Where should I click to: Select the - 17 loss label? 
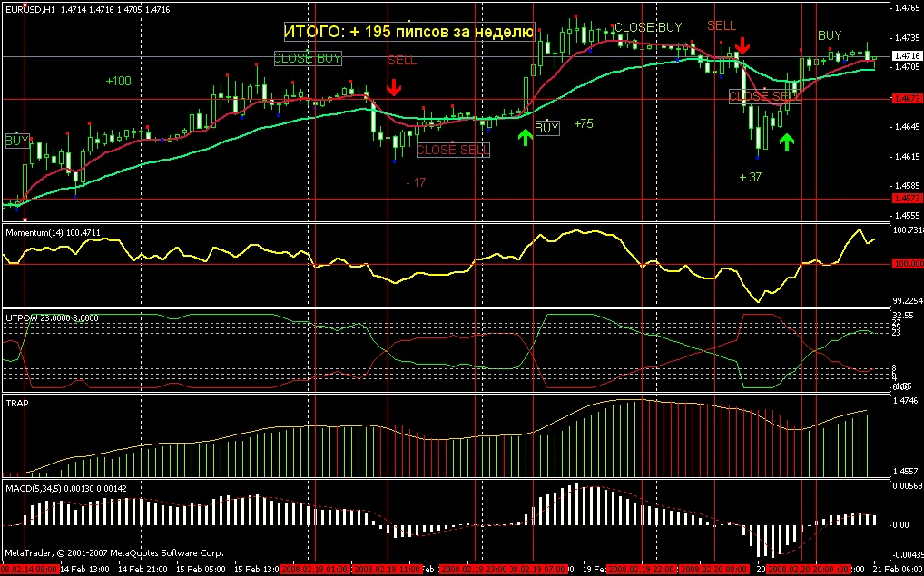pos(416,182)
